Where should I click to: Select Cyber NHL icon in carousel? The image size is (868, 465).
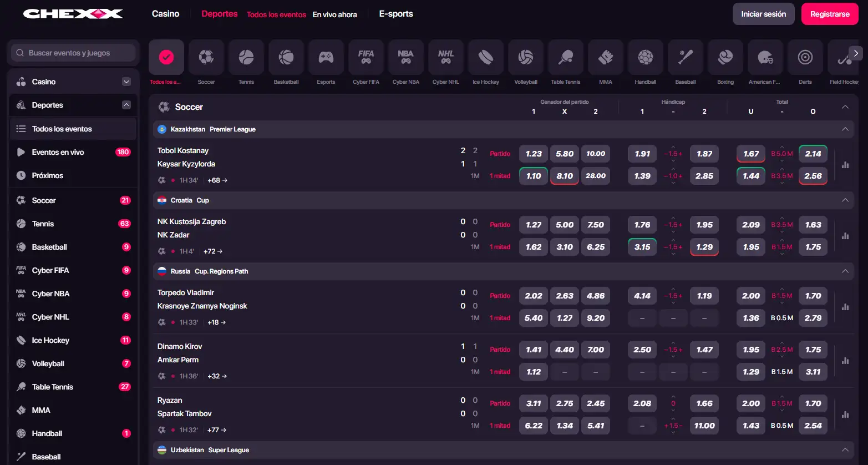446,57
